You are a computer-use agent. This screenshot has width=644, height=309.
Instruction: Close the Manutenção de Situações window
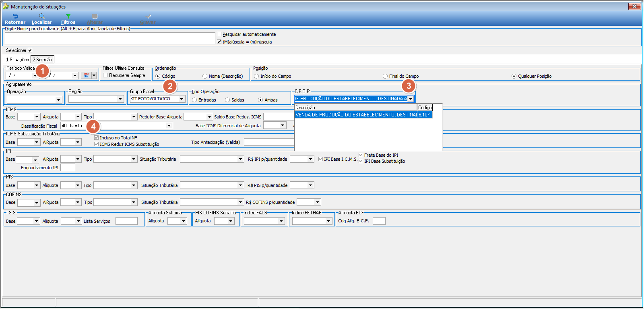(634, 6)
